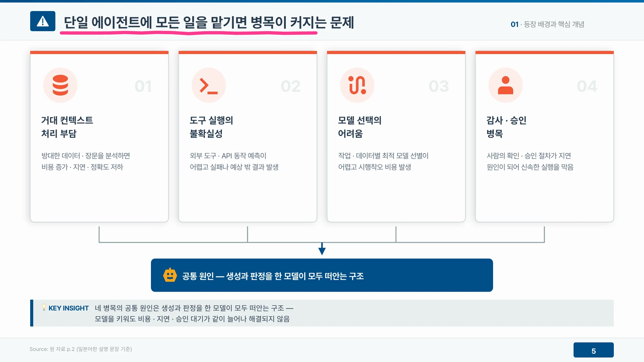Click the section label 01 · 등장 배경과 핵심 개념

point(547,24)
